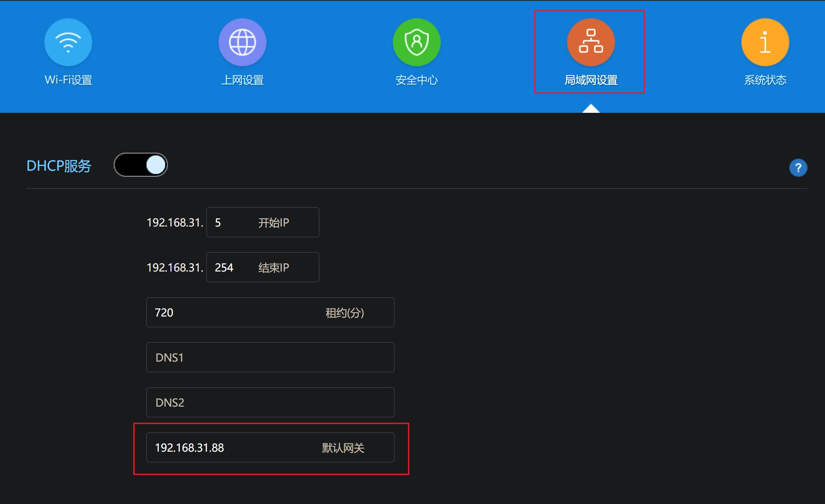Screen dimensions: 825x504
Task: Open the 上网设置 globe icon
Action: (243, 42)
